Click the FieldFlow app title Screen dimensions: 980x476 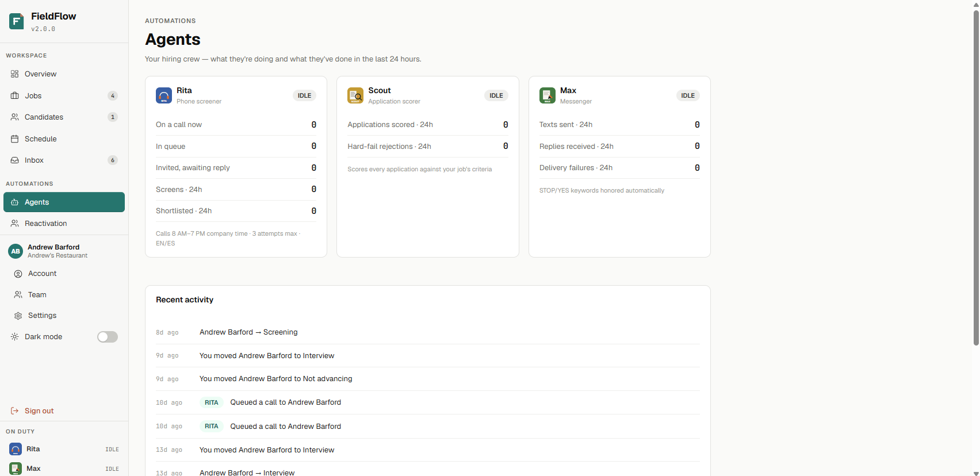53,16
